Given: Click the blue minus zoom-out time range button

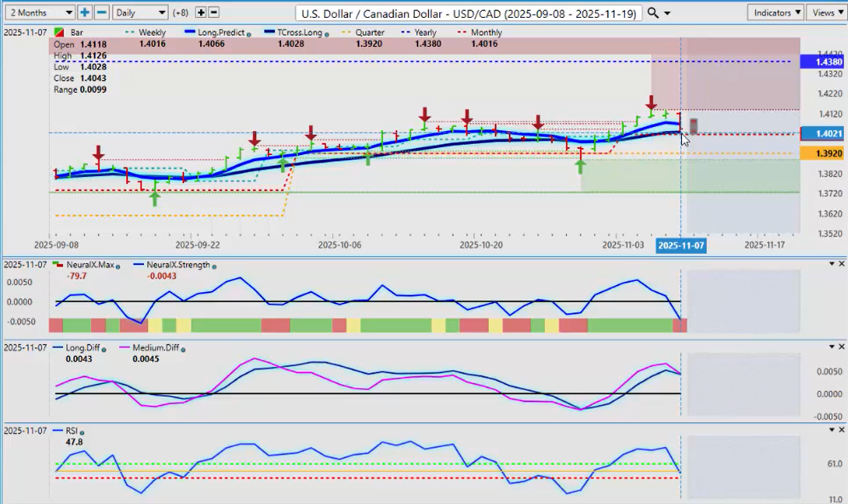Looking at the screenshot, I should point(101,13).
